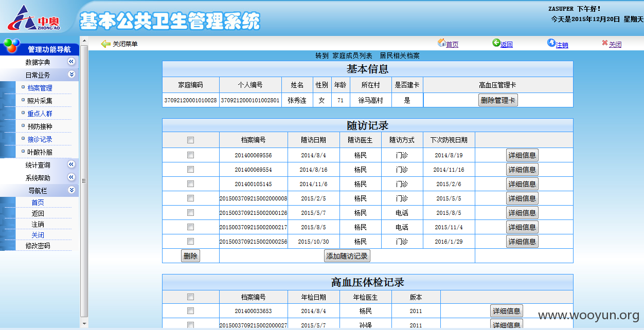Collapse the 导航栏 section chevron

point(71,190)
